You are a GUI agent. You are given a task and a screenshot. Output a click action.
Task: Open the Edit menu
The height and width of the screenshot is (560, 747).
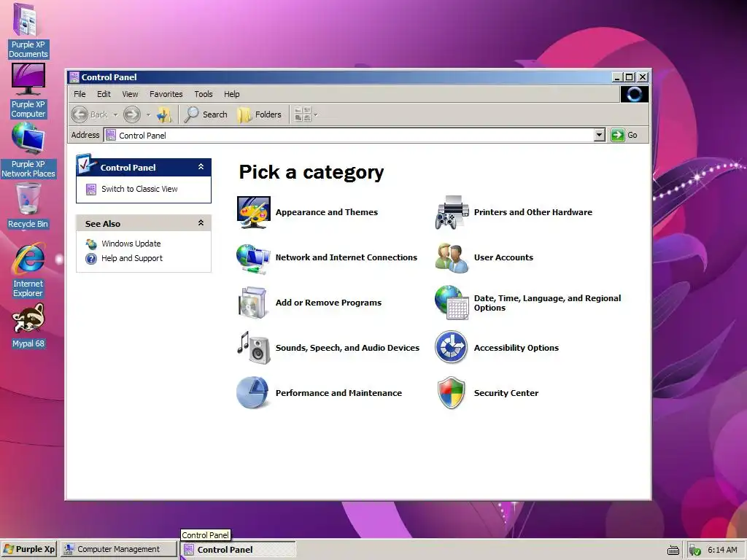point(104,94)
